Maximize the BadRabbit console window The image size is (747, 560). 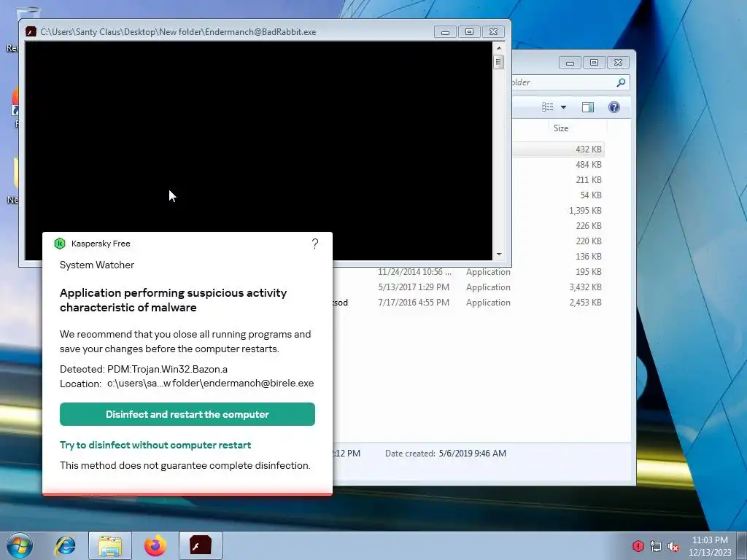coord(469,32)
